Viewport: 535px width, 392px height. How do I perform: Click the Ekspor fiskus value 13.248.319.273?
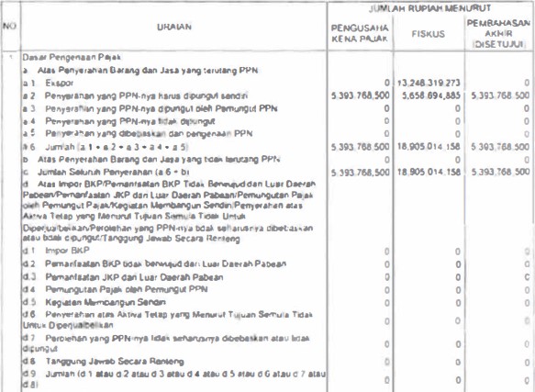click(x=429, y=83)
